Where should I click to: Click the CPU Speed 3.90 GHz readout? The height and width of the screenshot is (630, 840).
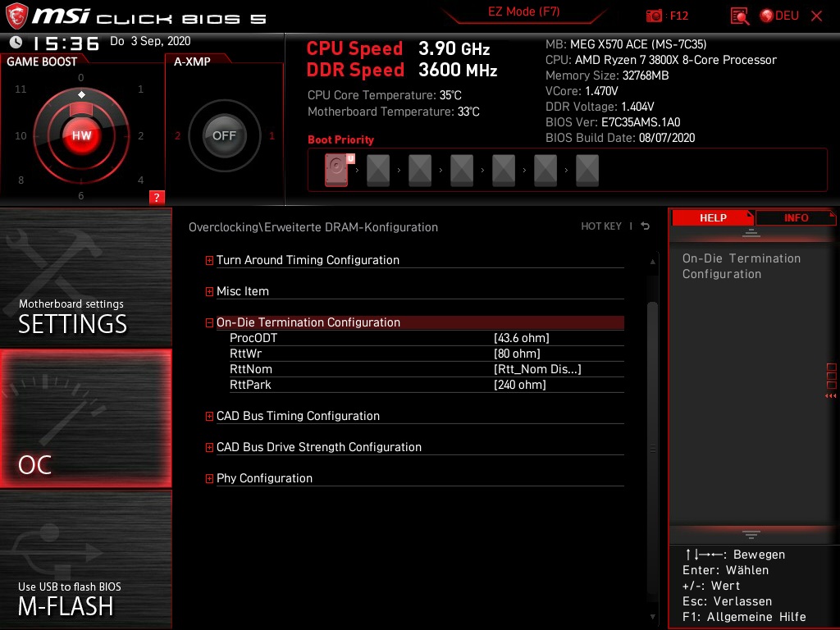coord(398,48)
